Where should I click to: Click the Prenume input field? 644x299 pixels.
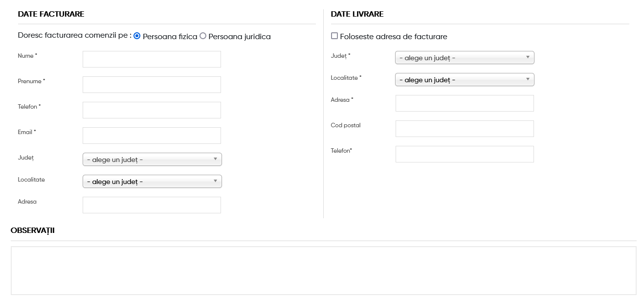point(152,85)
